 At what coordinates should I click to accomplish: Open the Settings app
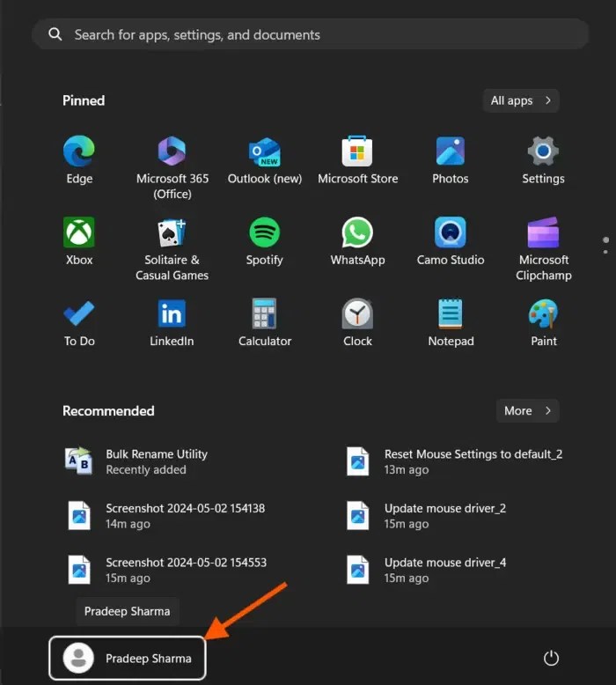[543, 160]
